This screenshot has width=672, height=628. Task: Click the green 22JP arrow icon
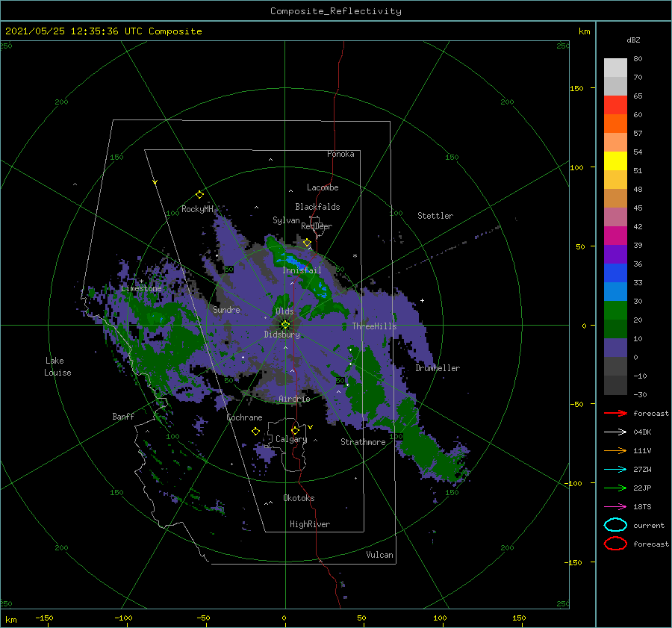pyautogui.click(x=615, y=488)
